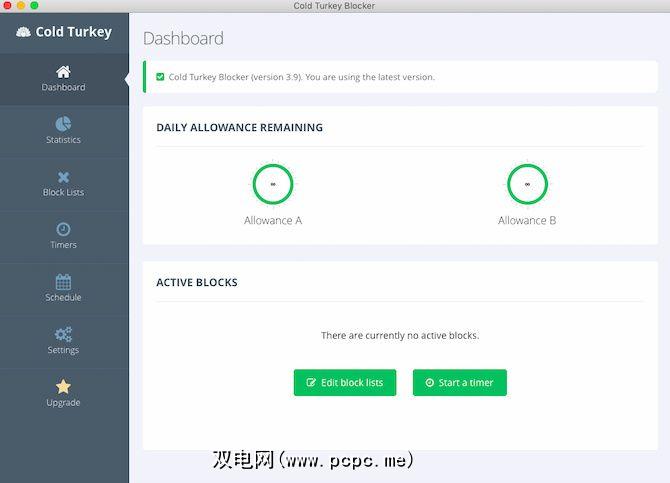Click the Allowance A label
The height and width of the screenshot is (483, 670).
[x=273, y=221]
